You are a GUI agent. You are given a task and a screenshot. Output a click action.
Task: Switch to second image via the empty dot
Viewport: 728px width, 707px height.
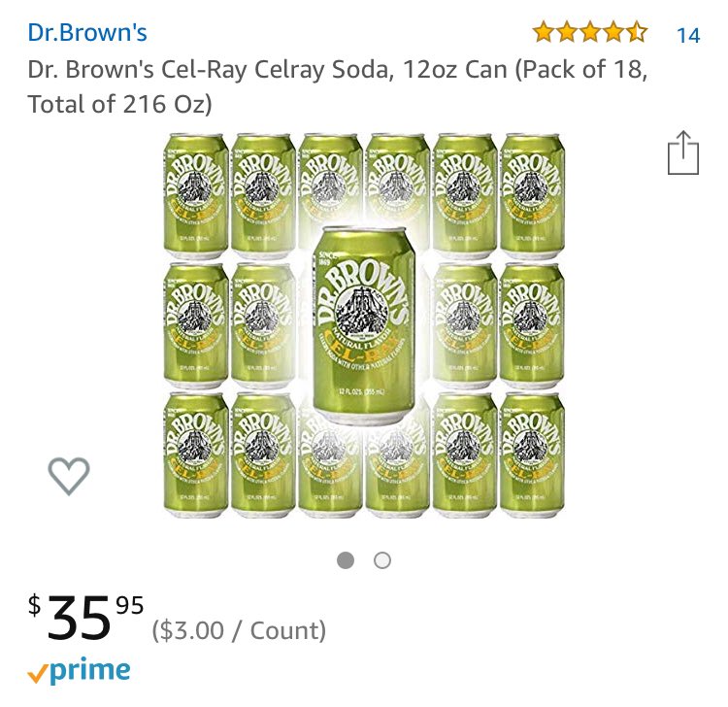pos(382,560)
